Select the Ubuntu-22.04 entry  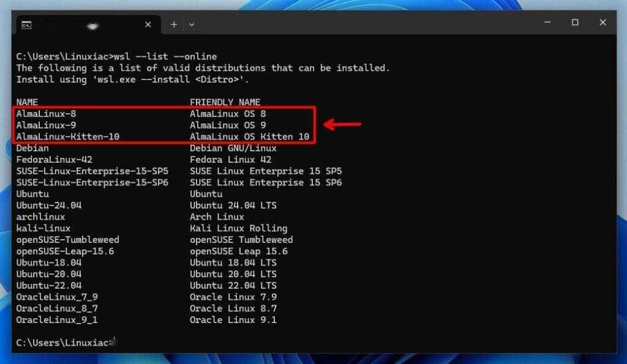(49, 286)
